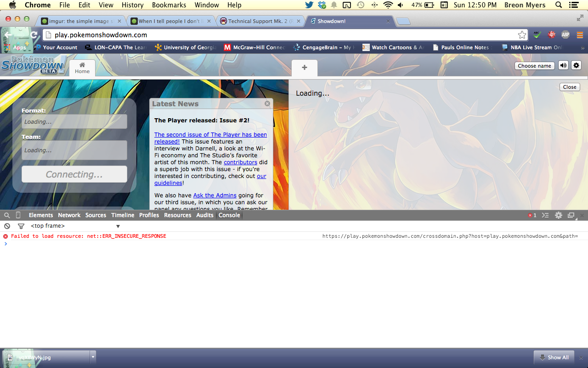Bookmark this page with the star

pos(522,35)
